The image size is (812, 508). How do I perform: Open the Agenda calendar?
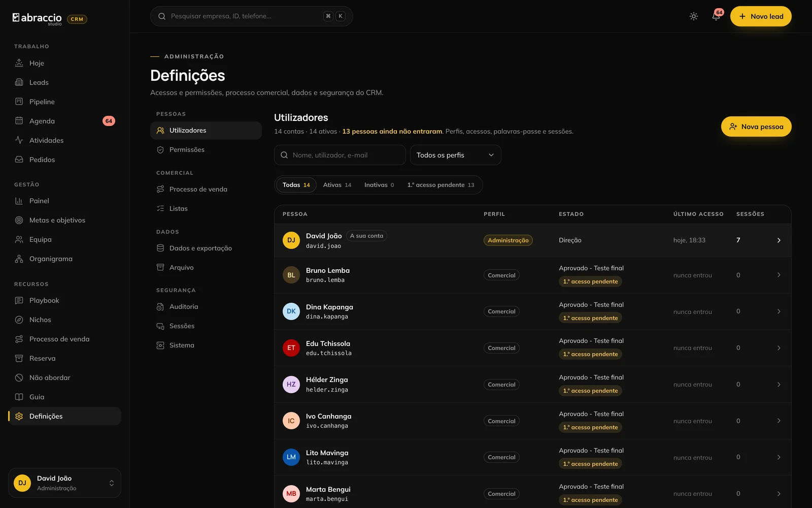click(x=64, y=121)
